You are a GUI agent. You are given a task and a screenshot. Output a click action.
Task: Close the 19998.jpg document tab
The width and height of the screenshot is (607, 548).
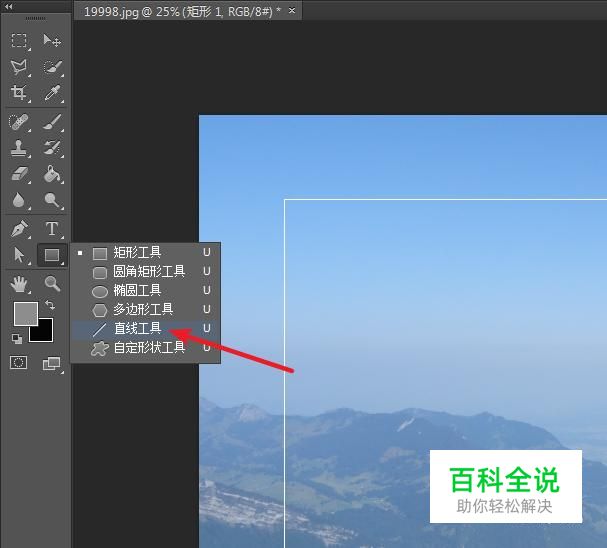[x=292, y=11]
